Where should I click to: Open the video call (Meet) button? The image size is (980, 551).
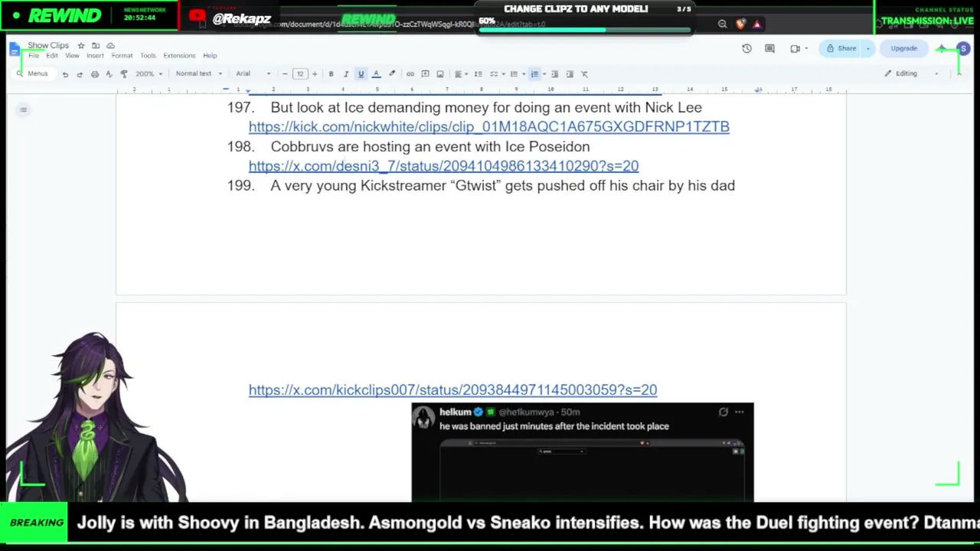(795, 49)
